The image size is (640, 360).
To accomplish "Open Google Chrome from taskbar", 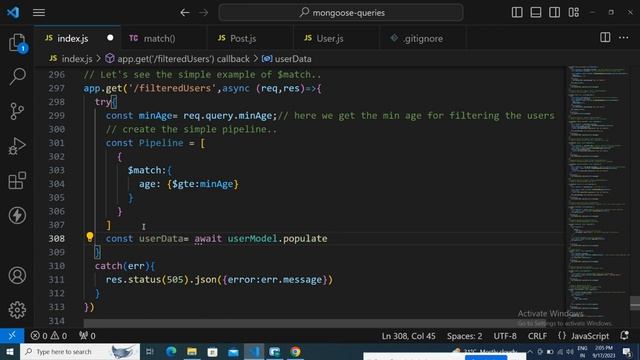I will pyautogui.click(x=296, y=351).
